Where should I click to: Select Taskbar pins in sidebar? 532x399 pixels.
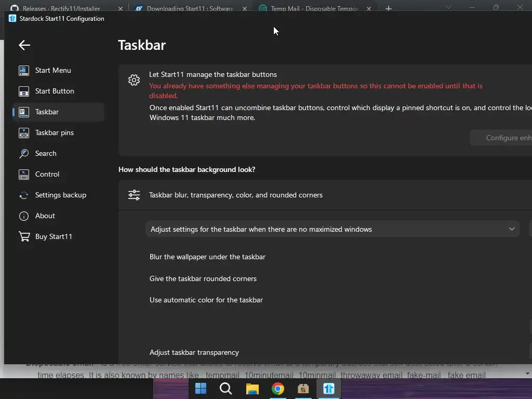point(58,132)
